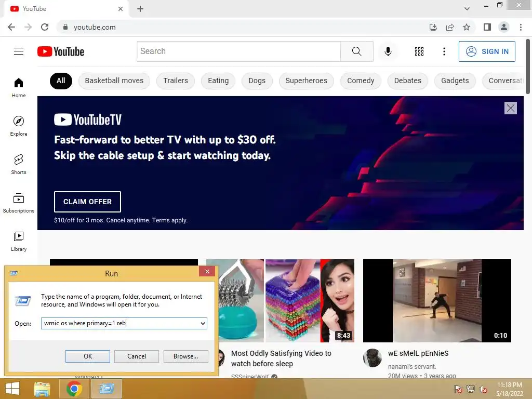532x399 pixels.
Task: Click CLAIM OFFER button
Action: tap(87, 202)
